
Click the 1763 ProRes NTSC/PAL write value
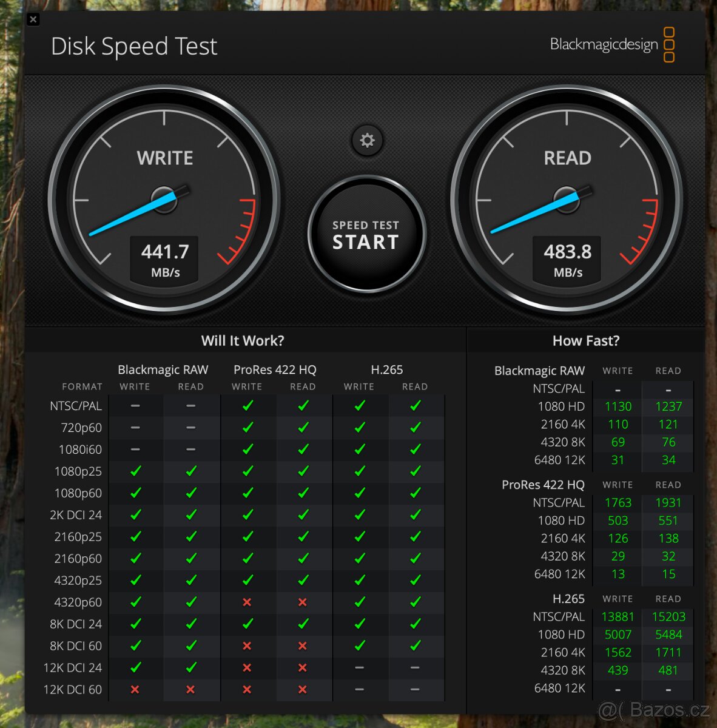pos(618,502)
